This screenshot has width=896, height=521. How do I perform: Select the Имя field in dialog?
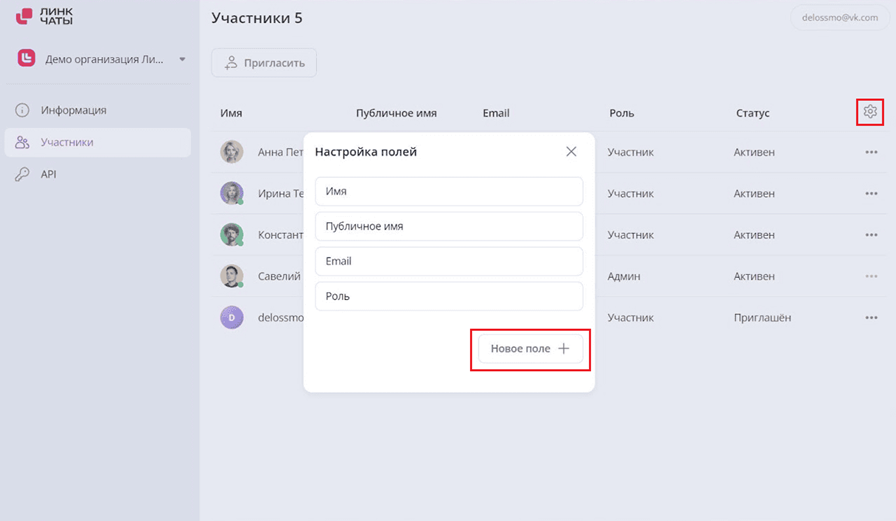449,191
